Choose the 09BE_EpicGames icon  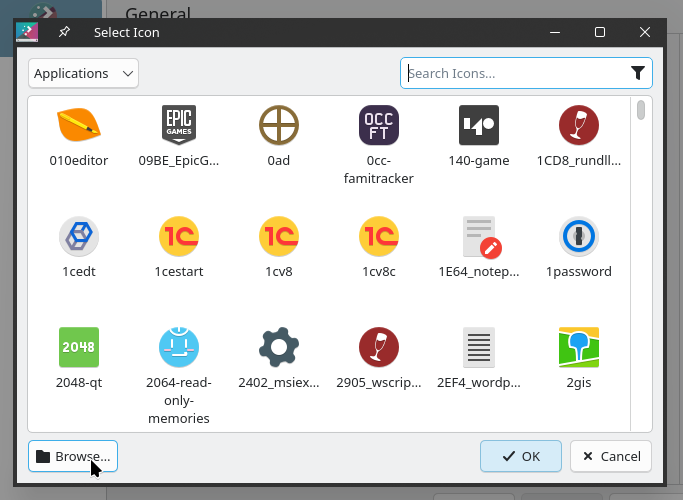179,125
